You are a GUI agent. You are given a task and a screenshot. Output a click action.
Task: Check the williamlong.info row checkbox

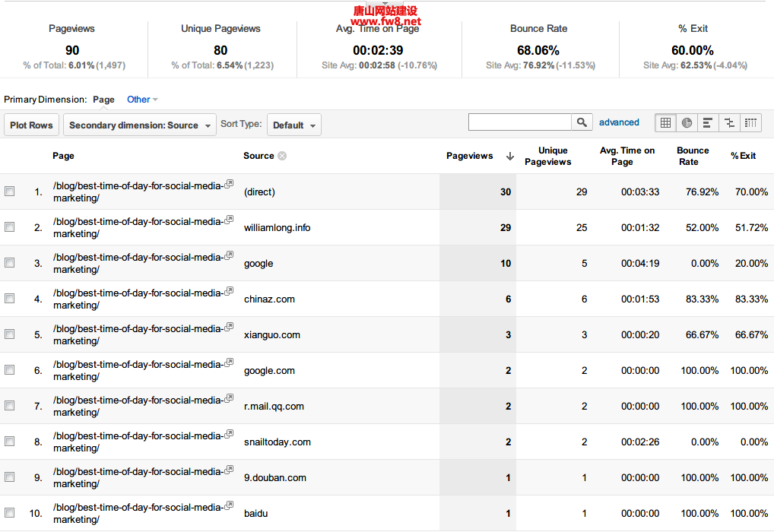(9, 226)
